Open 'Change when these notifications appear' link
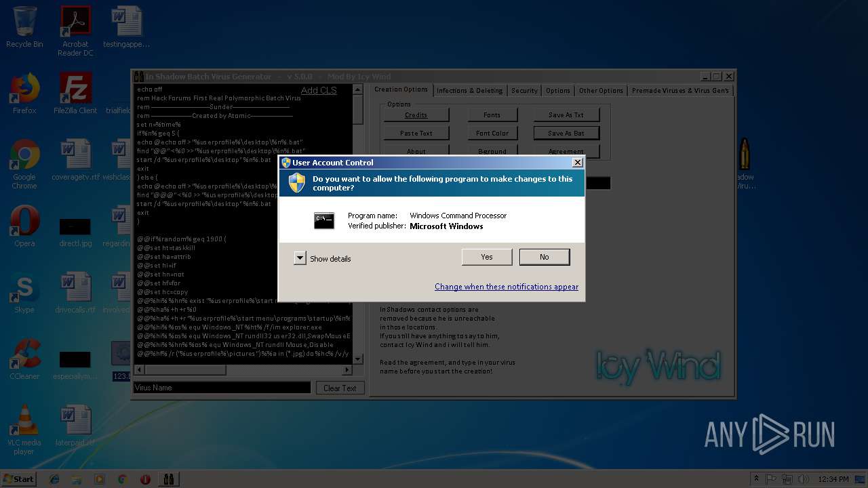The image size is (868, 488). (x=507, y=287)
